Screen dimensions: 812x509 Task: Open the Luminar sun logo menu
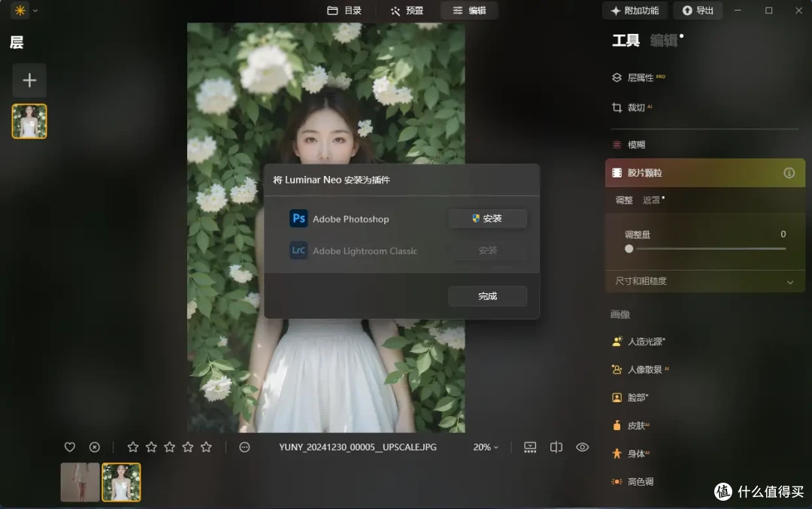[20, 11]
